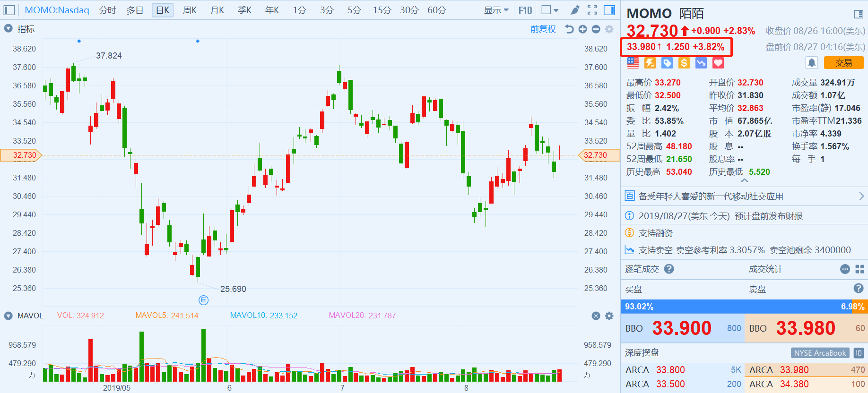This screenshot has width=868, height=393.
Task: Expand chart to fullscreen
Action: (x=592, y=10)
